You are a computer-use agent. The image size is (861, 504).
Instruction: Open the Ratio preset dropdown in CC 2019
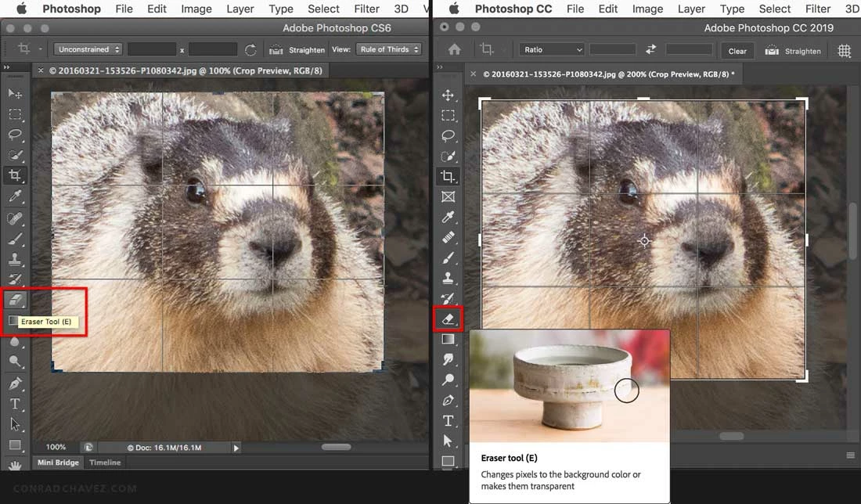(x=552, y=49)
